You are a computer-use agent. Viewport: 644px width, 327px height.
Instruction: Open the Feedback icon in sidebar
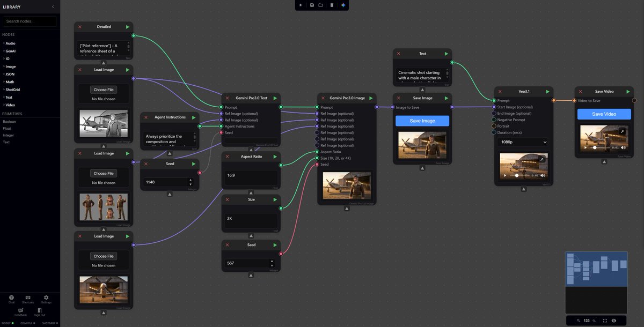(20, 310)
